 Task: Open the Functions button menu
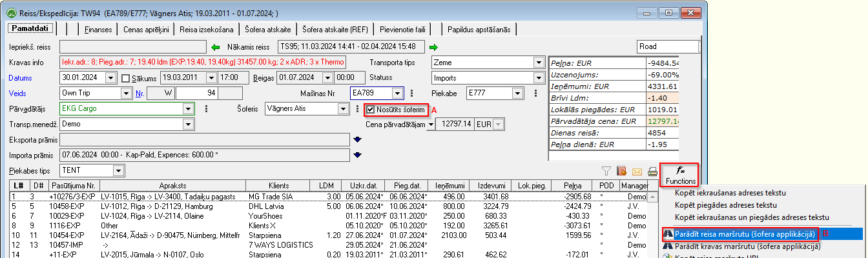pyautogui.click(x=679, y=175)
